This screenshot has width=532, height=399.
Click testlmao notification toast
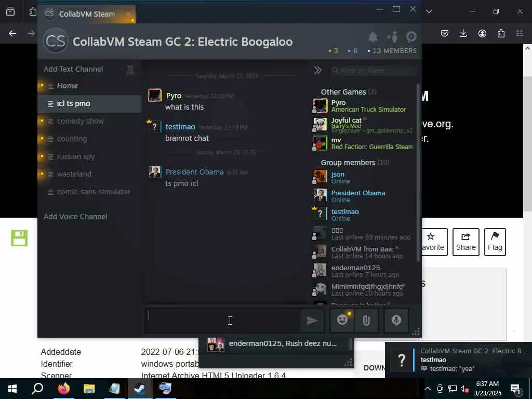459,360
